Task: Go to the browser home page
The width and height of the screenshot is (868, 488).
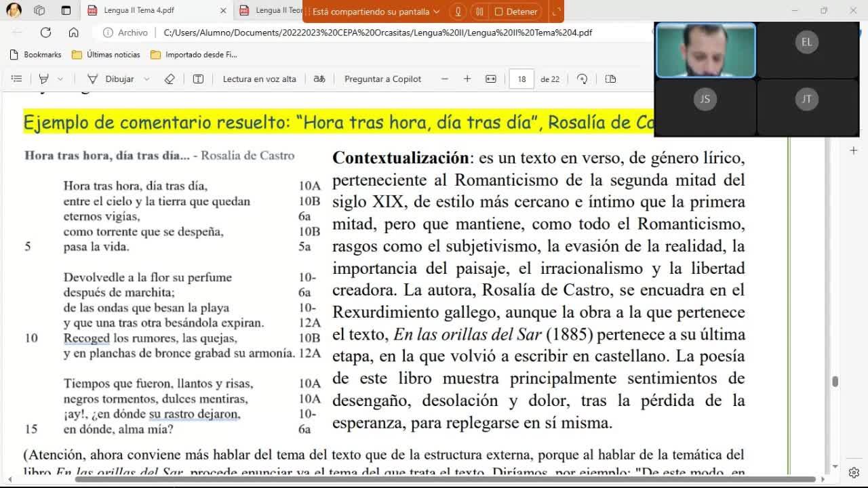Action: tap(74, 32)
